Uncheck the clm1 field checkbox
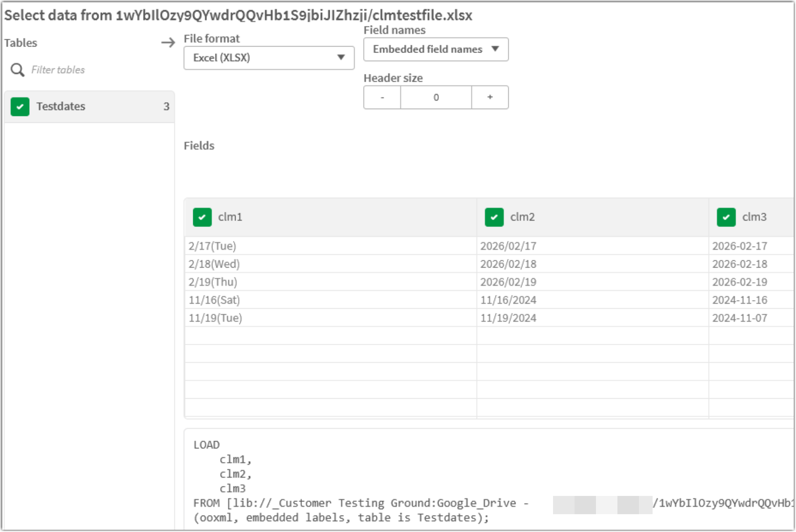The width and height of the screenshot is (796, 532). coord(202,217)
